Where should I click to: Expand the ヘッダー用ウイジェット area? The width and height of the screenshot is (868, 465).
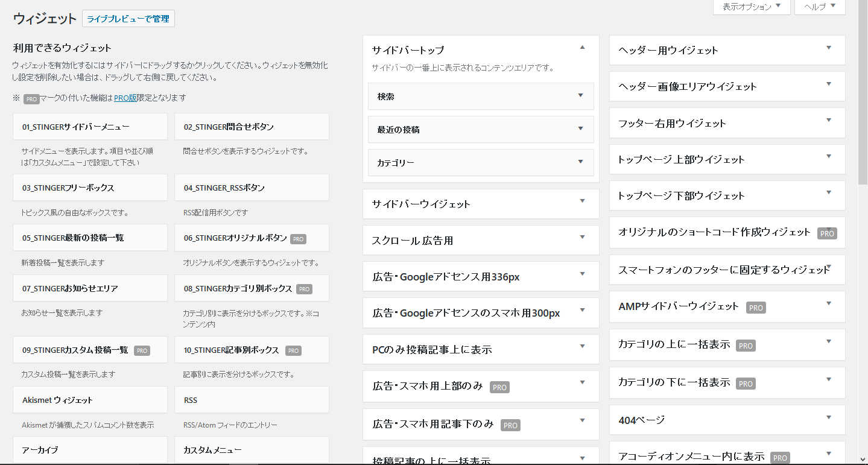(x=828, y=50)
